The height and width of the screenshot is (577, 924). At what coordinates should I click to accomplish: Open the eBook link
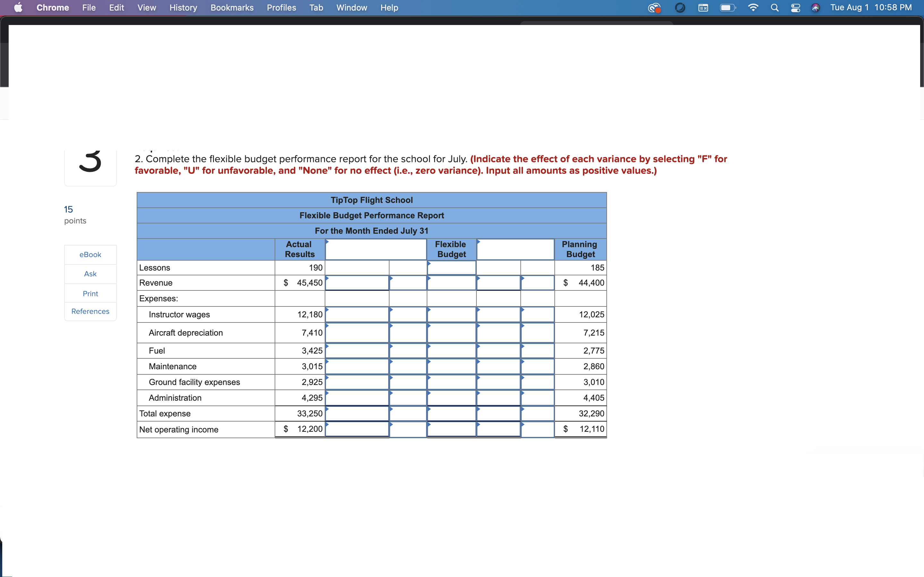tap(90, 255)
